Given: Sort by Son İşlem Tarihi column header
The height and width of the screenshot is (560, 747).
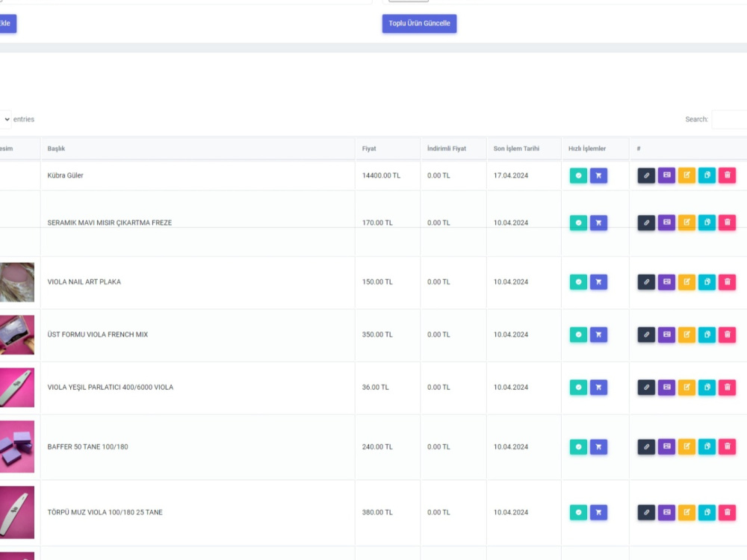Looking at the screenshot, I should [524, 149].
